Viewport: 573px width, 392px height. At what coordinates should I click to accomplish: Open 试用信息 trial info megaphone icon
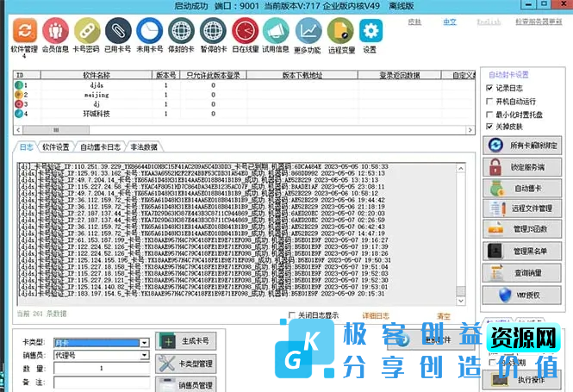click(x=276, y=31)
